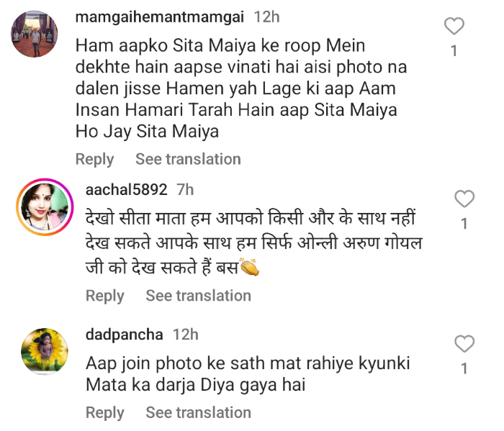Reply to aachal5892's comment
The width and height of the screenshot is (504, 431).
(104, 296)
